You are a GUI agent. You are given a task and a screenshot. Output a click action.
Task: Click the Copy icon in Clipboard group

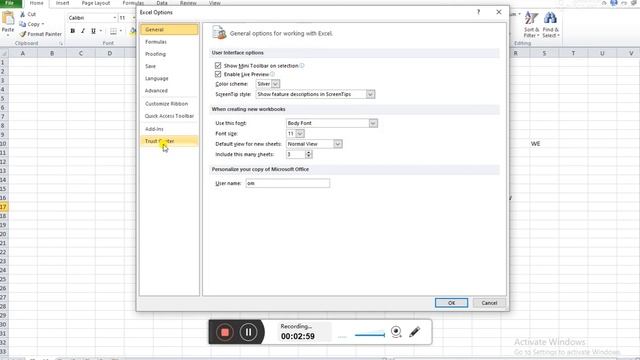(23, 24)
